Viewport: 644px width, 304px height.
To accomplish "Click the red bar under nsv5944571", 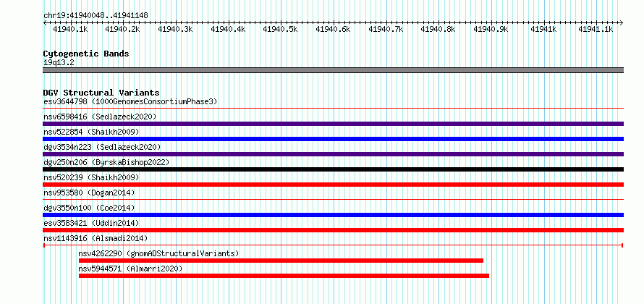I will pyautogui.click(x=284, y=276).
